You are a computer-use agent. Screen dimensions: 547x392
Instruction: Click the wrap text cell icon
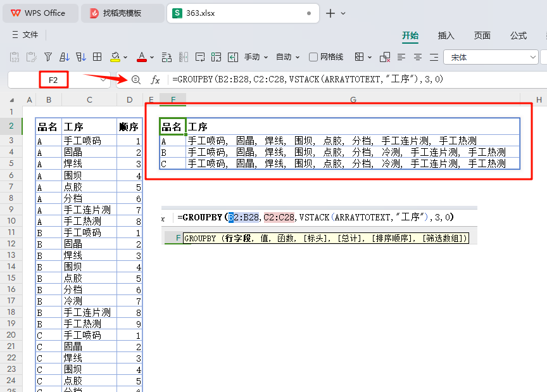[x=200, y=57]
